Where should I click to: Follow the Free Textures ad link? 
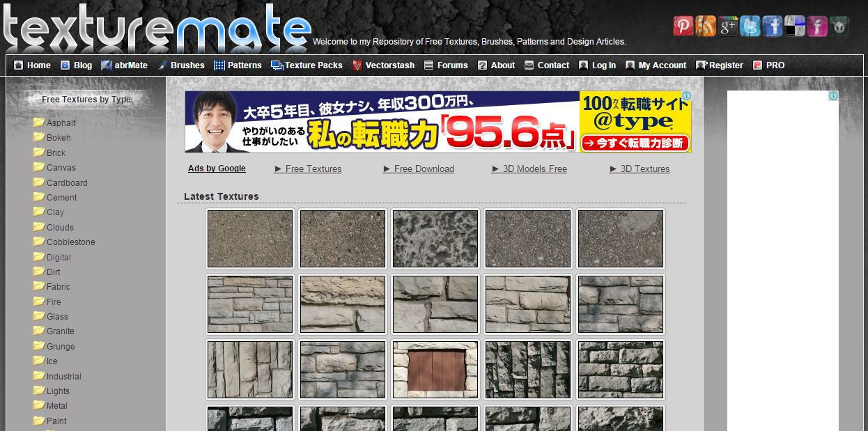(308, 169)
